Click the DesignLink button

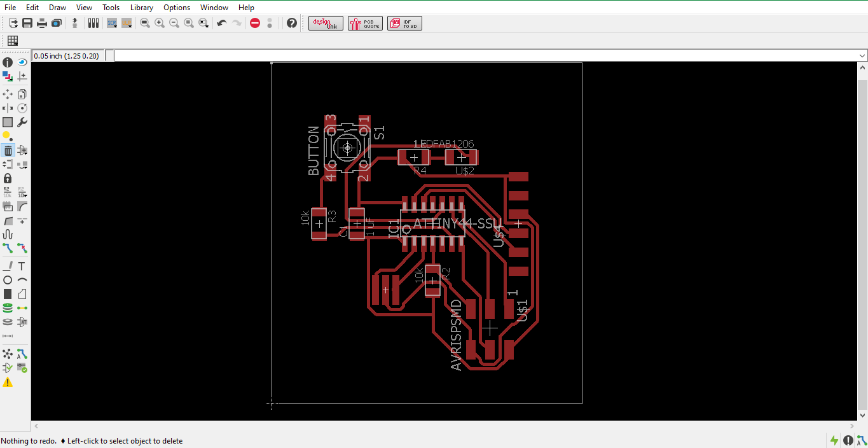(x=326, y=23)
